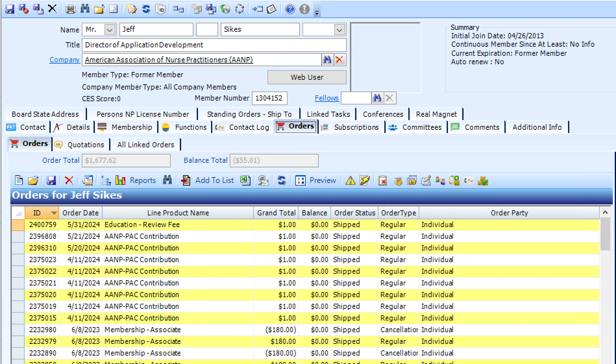Click into the Member Number field

coord(269,98)
